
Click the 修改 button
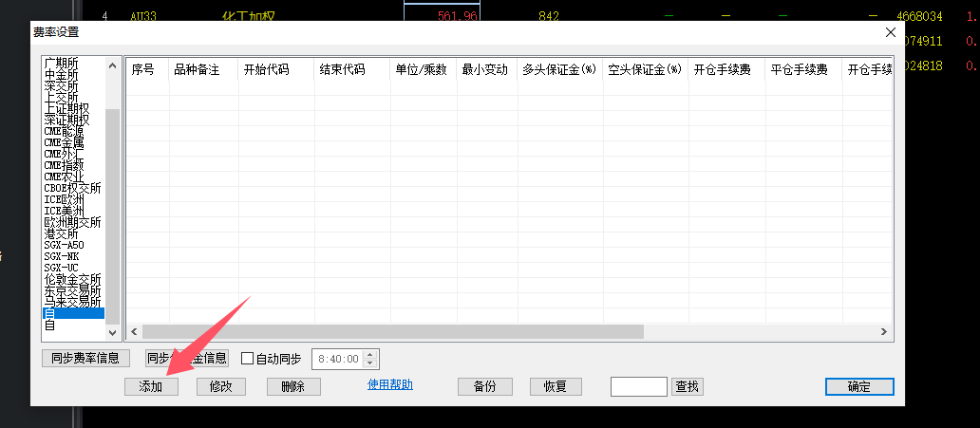pyautogui.click(x=221, y=387)
